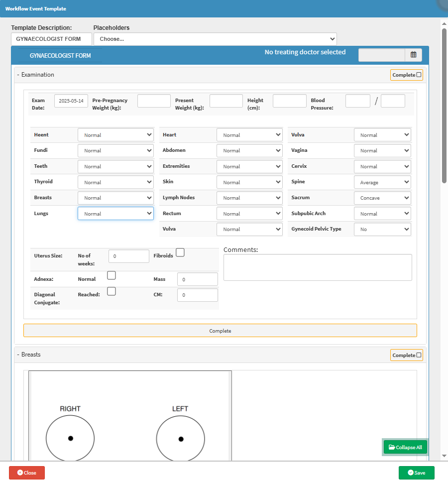Viewport: 448px width, 484px height.
Task: Click the RIGHT breast diagram circle
Action: (70, 438)
